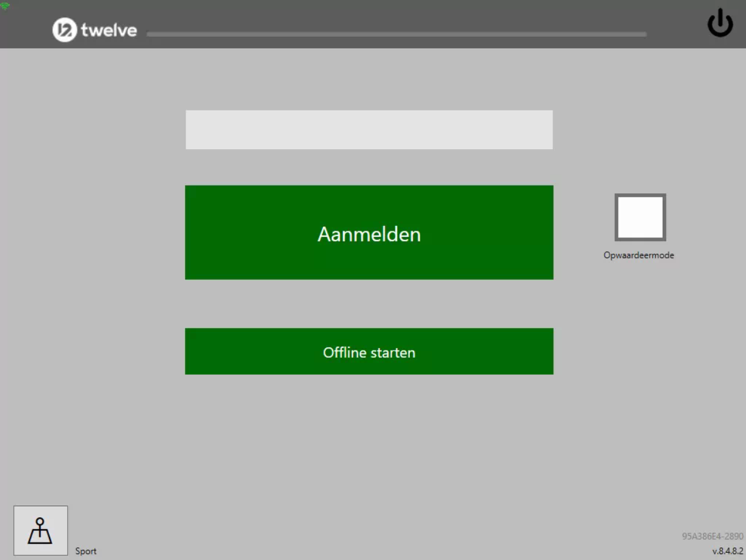The image size is (746, 560).
Task: Click the white Aanmelden text
Action: [x=369, y=234]
